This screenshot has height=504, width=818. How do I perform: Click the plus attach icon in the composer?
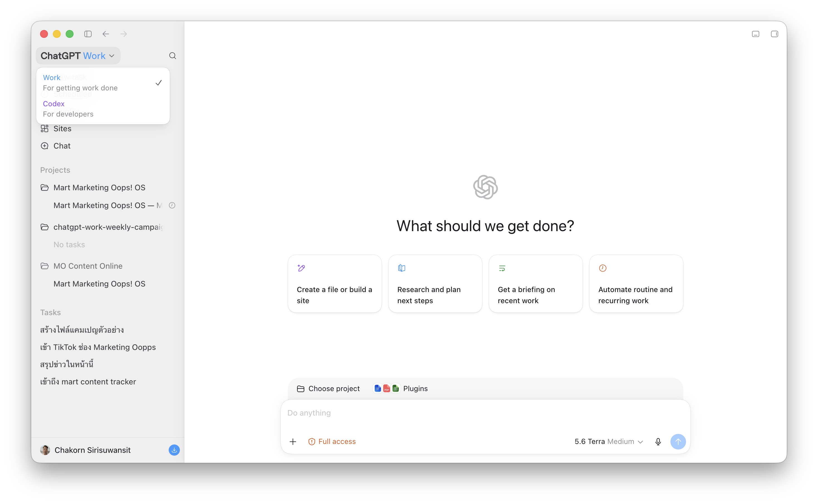point(293,442)
